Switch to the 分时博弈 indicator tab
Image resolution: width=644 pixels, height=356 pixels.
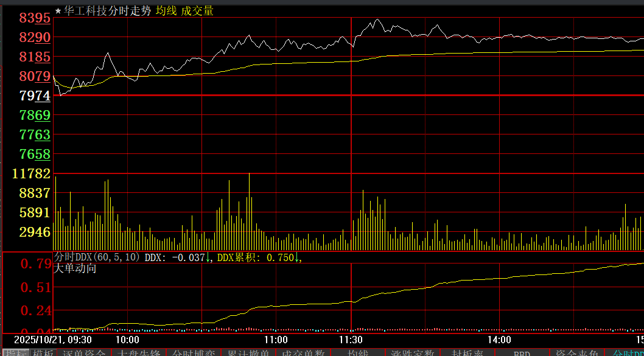[x=194, y=353]
